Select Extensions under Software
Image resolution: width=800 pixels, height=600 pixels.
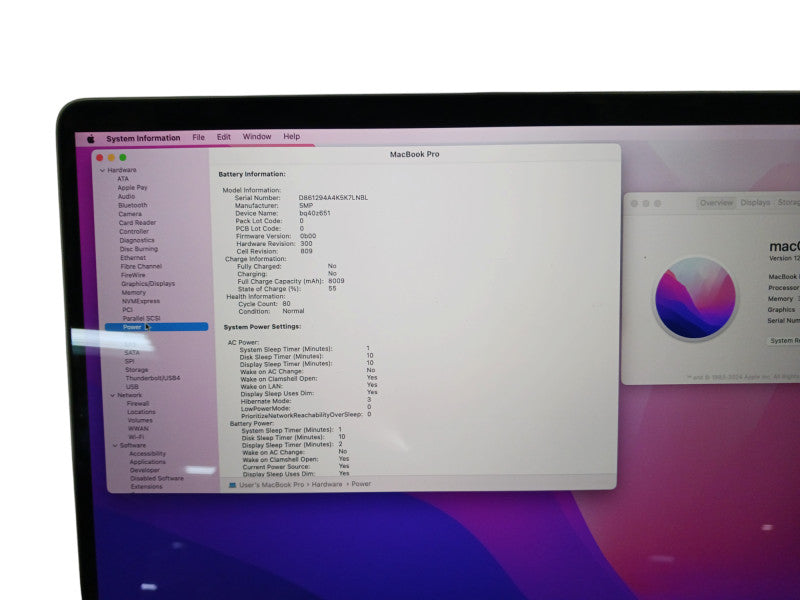(x=146, y=487)
